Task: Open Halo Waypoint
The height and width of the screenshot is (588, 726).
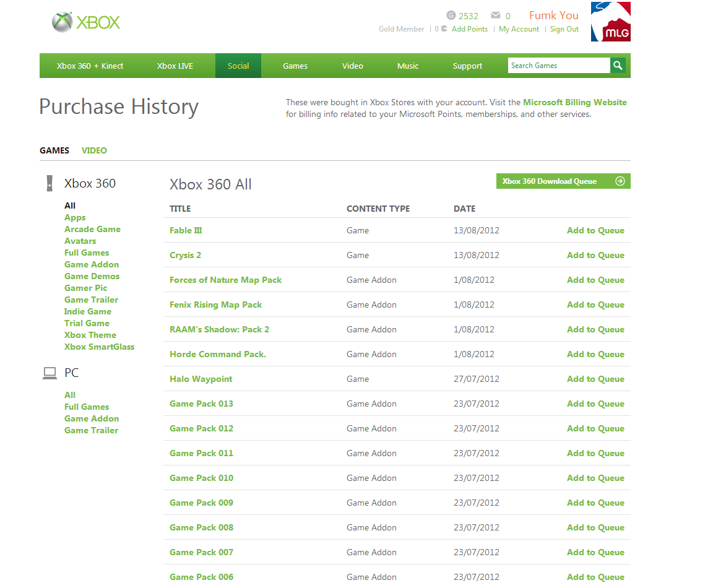Action: tap(201, 379)
